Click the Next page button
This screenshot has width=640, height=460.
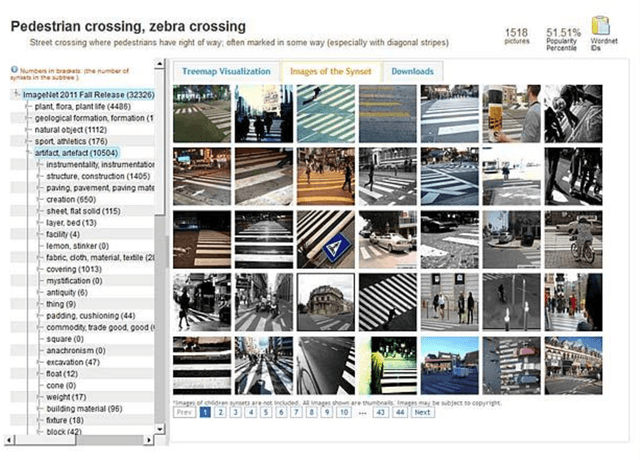(x=422, y=412)
